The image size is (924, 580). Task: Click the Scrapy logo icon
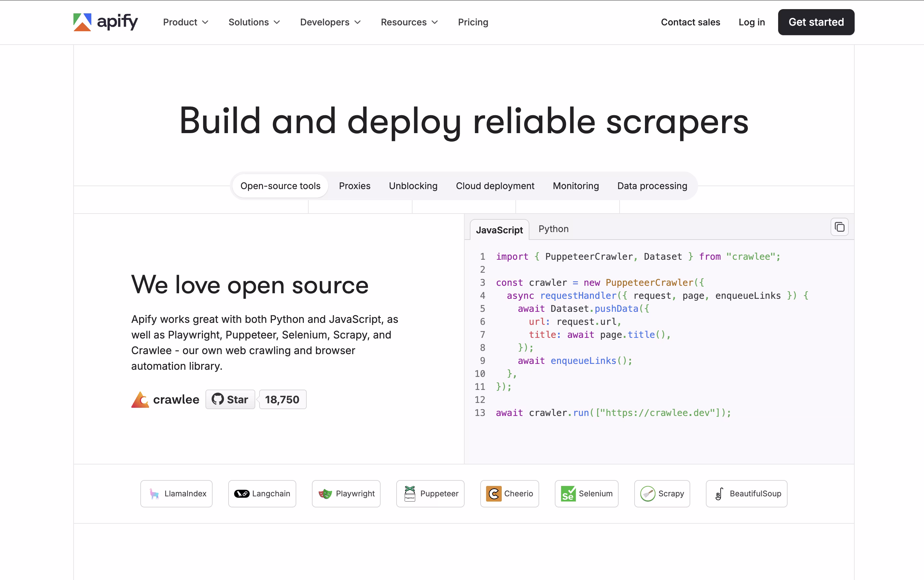648,494
